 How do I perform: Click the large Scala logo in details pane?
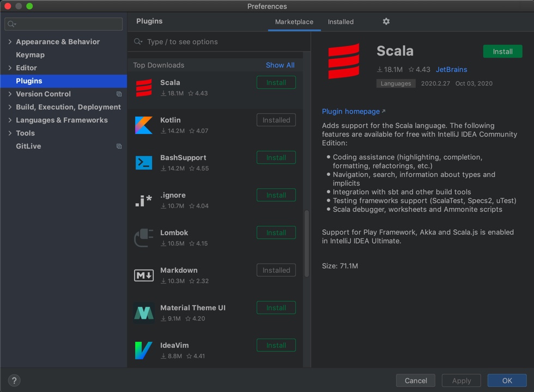[x=344, y=61]
